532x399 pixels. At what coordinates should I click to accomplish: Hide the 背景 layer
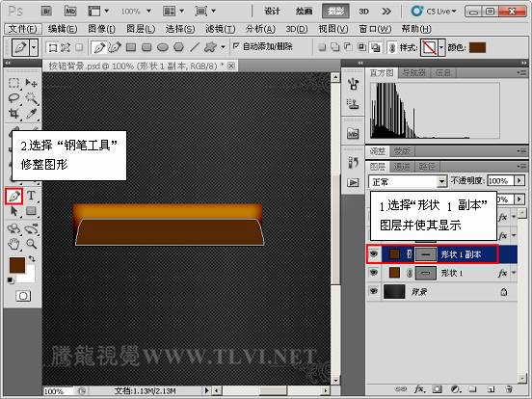pyautogui.click(x=374, y=291)
